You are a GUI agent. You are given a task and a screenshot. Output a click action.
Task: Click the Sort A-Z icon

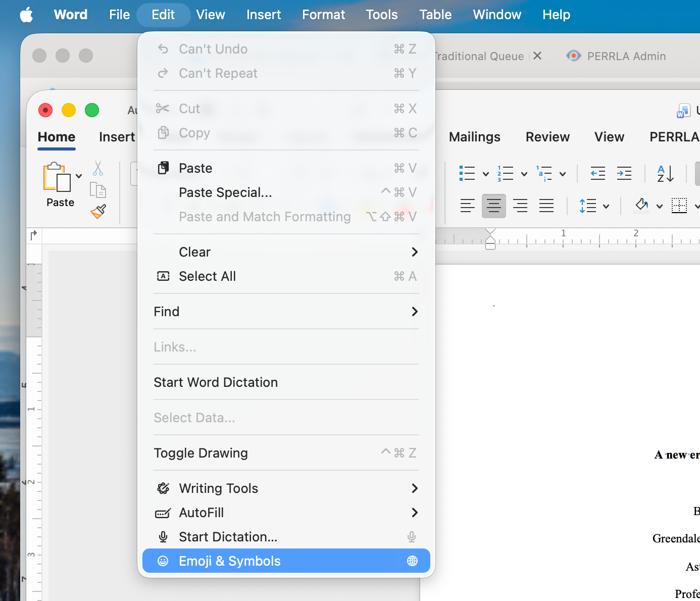click(x=666, y=174)
